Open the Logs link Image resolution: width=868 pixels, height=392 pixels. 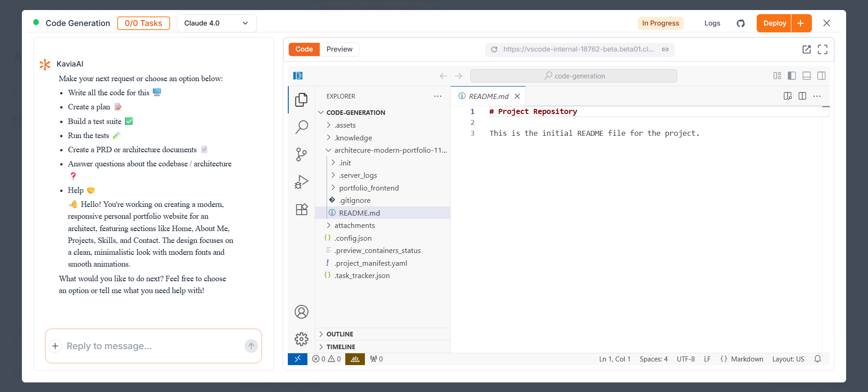point(712,23)
